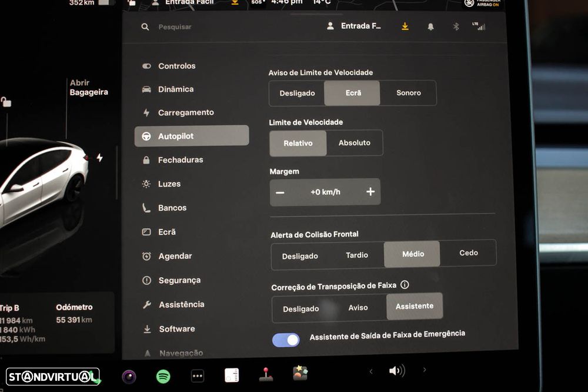
Task: Open the Navegação section
Action: pos(173,353)
